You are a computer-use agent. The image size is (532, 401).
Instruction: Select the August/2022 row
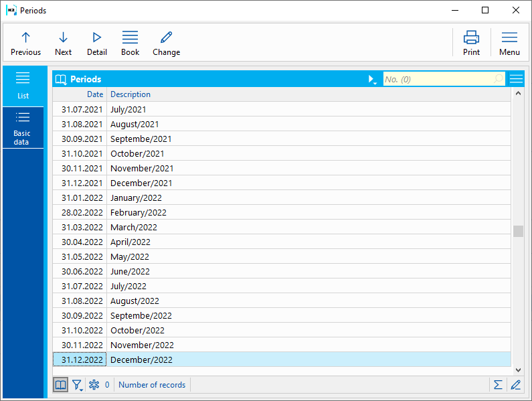click(x=282, y=301)
